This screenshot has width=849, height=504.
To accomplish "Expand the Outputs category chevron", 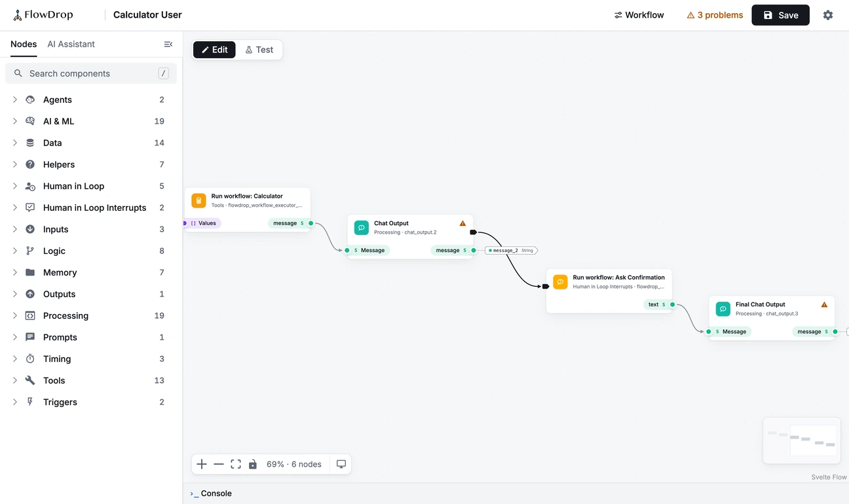I will pos(15,294).
